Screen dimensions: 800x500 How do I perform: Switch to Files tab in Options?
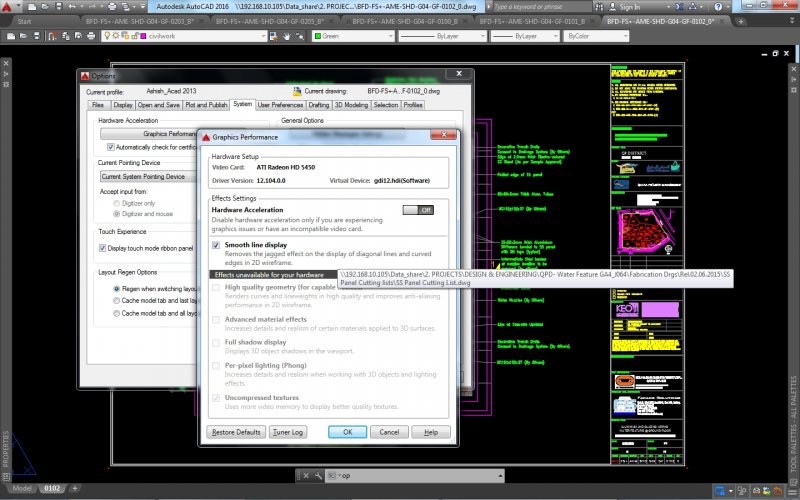pos(98,105)
